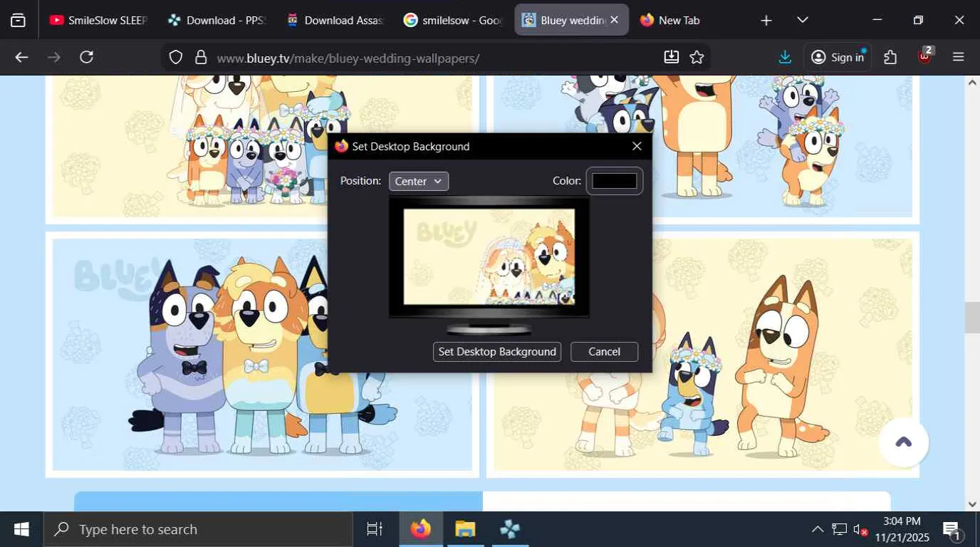Open the Firefox downloads panel
The height and width of the screenshot is (547, 980).
[x=785, y=57]
